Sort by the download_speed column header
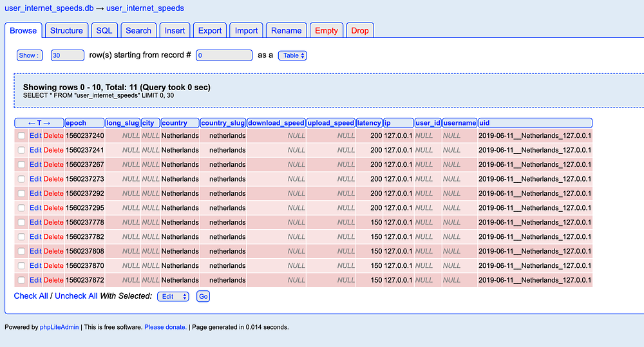The width and height of the screenshot is (644, 347). [x=276, y=123]
